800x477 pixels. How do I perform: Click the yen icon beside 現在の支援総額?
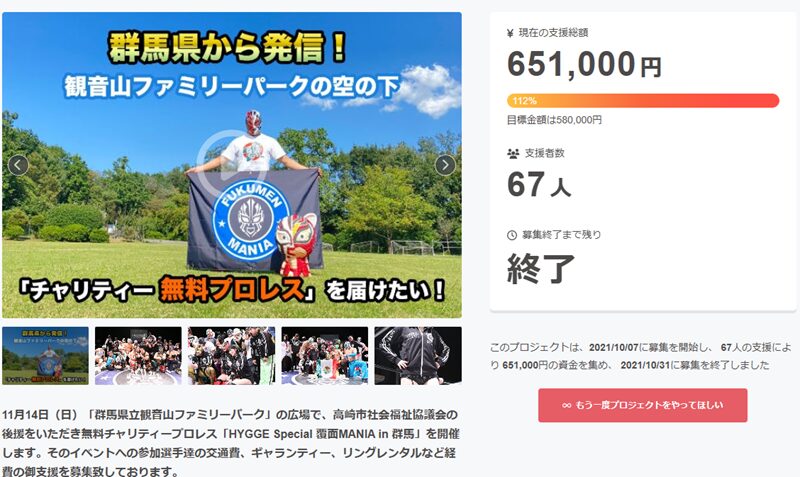coord(510,34)
